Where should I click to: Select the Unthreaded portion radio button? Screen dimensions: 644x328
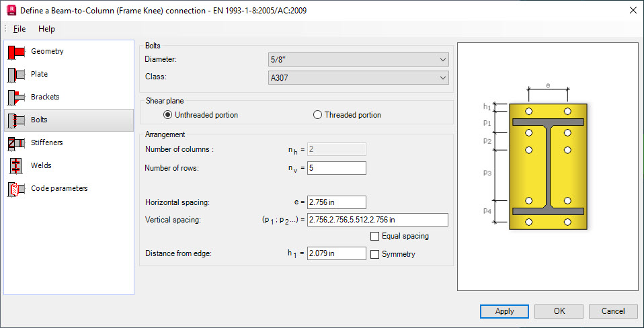tap(168, 115)
